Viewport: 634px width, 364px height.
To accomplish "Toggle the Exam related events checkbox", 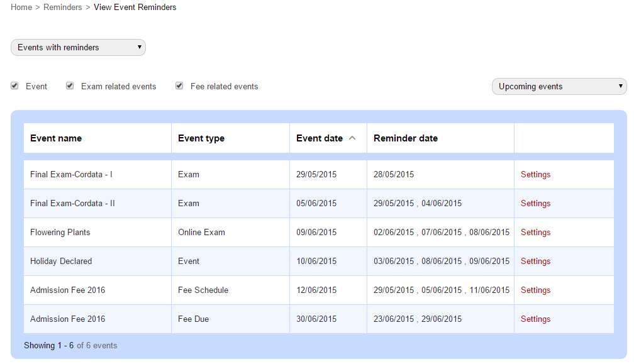I will point(70,85).
